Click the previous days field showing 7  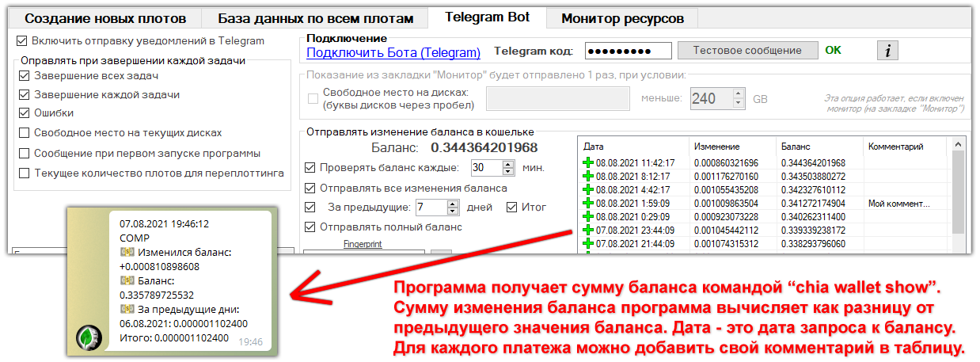pos(431,208)
